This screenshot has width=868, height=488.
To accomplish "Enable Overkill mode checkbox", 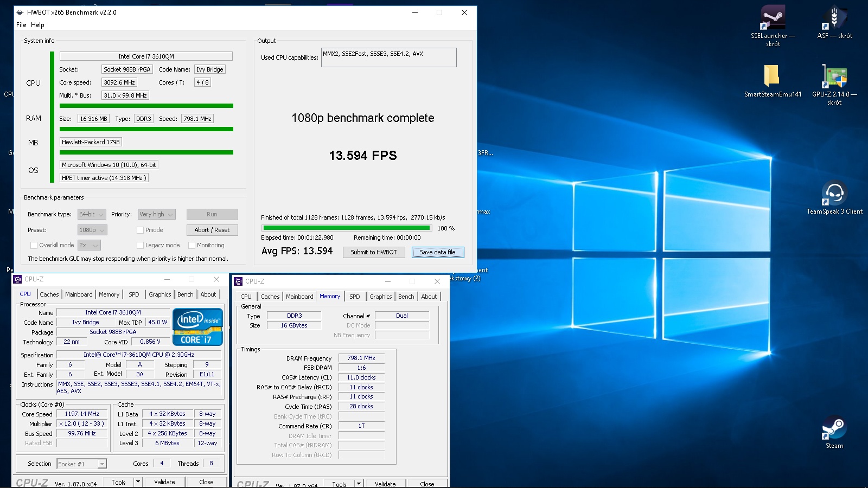I will point(34,245).
